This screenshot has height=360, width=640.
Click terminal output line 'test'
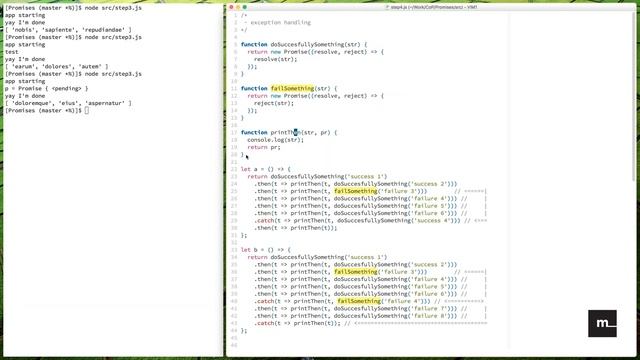[11, 52]
